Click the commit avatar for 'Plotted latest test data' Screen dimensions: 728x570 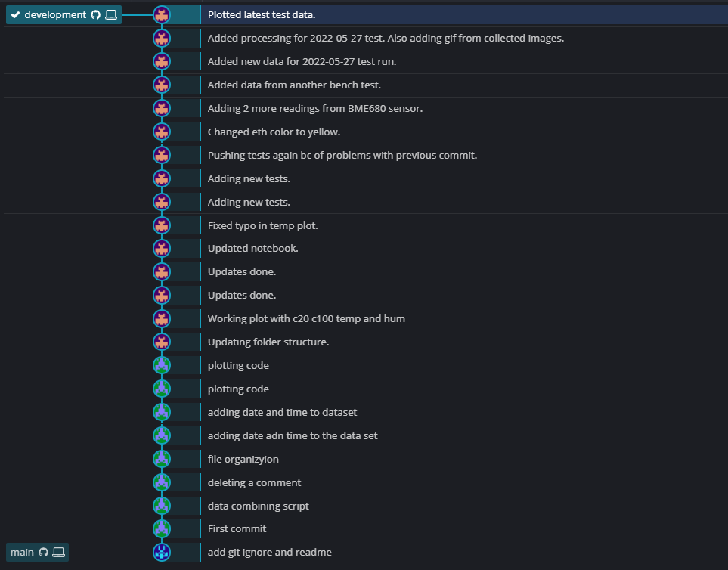click(161, 14)
